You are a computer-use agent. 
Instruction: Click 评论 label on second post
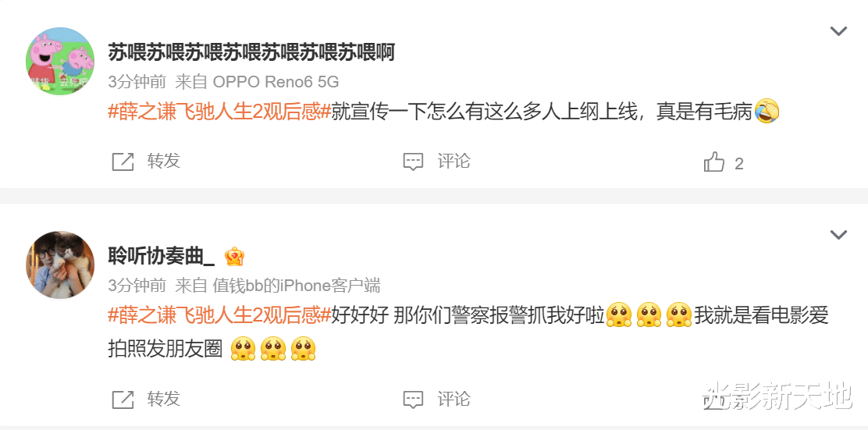454,399
